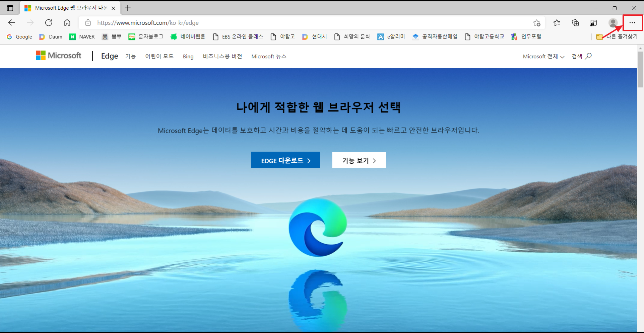Open 뽐뿌 bookmark
644x333 pixels.
pos(112,37)
